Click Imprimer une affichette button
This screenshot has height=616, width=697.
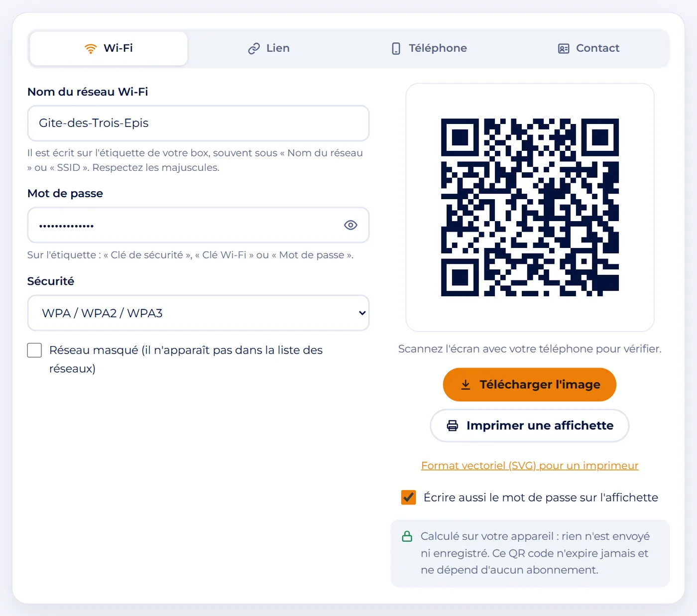click(530, 425)
